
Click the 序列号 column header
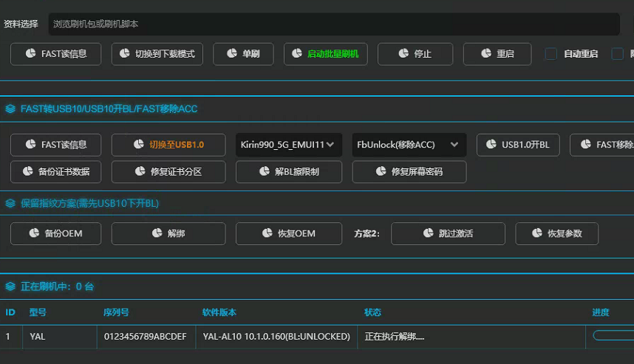(x=116, y=313)
